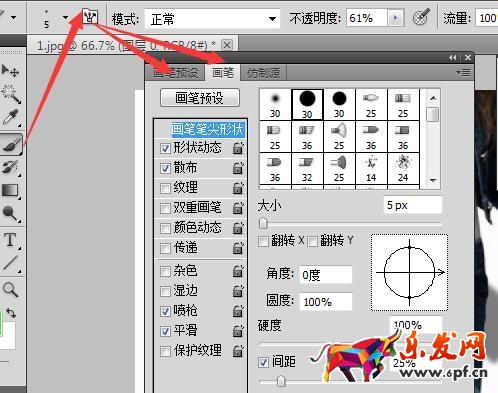Enable 湿边 checkbox
498x393 pixels.
165,291
